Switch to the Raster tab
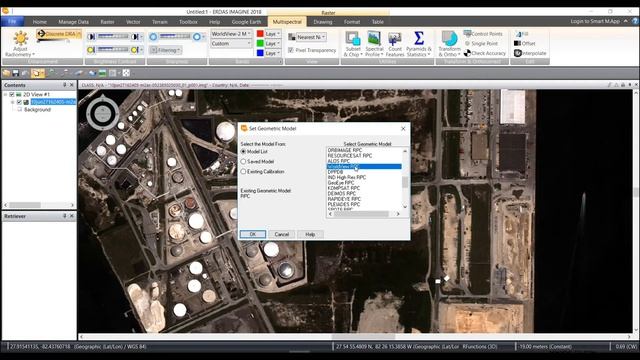The width and height of the screenshot is (640, 360). point(107,22)
